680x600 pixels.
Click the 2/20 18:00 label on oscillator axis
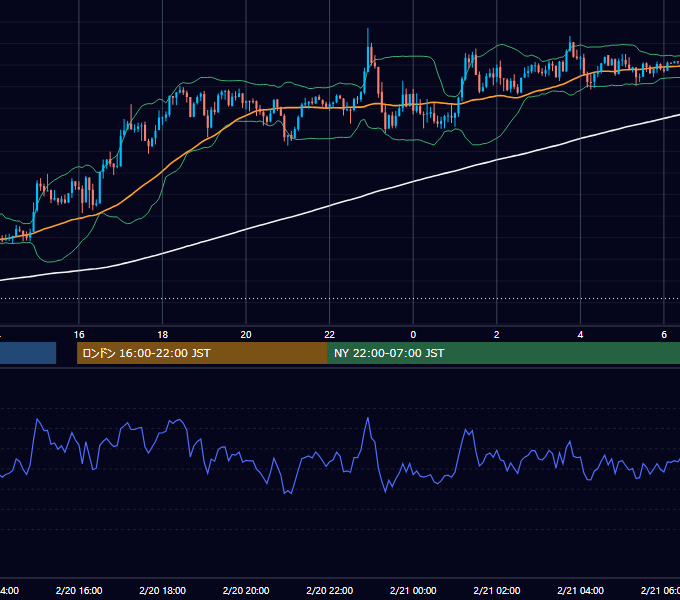tap(163, 590)
